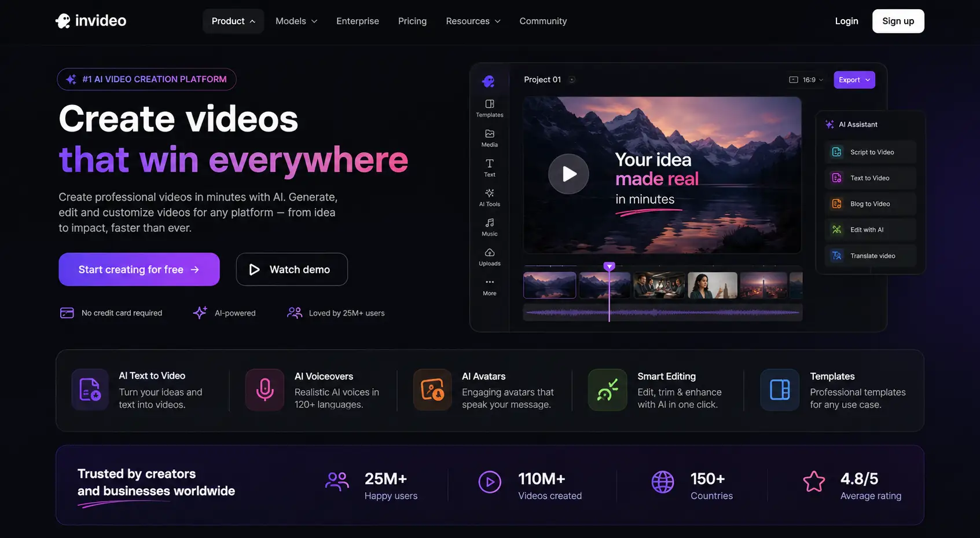The image size is (980, 538).
Task: Select Translate video option
Action: tap(871, 255)
